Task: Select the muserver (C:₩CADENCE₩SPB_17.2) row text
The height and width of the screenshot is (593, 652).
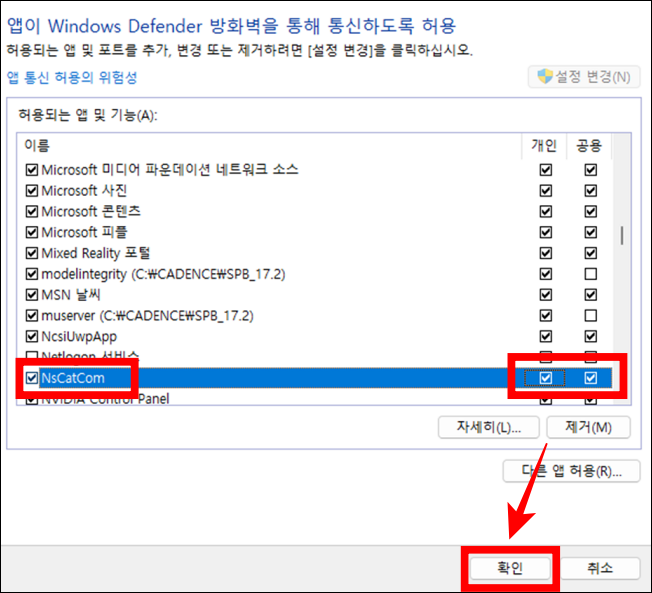Action: [x=148, y=316]
